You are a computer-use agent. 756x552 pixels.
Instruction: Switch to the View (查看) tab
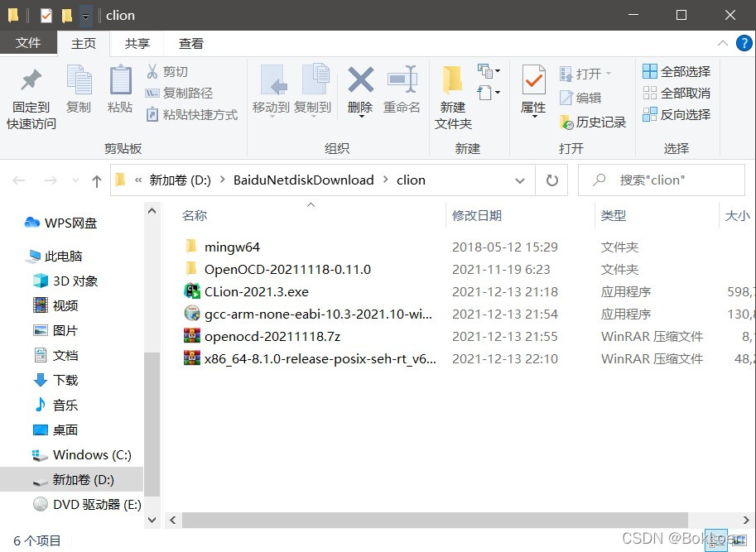[x=191, y=44]
